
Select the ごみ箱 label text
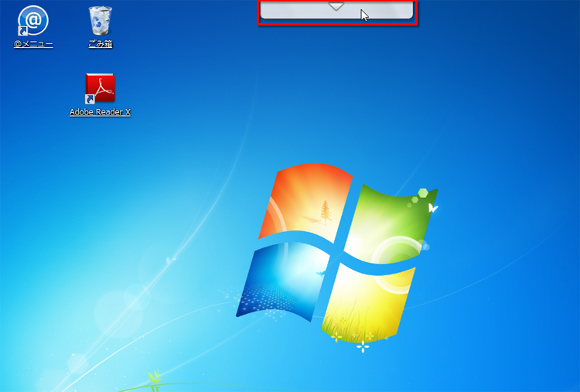click(101, 44)
